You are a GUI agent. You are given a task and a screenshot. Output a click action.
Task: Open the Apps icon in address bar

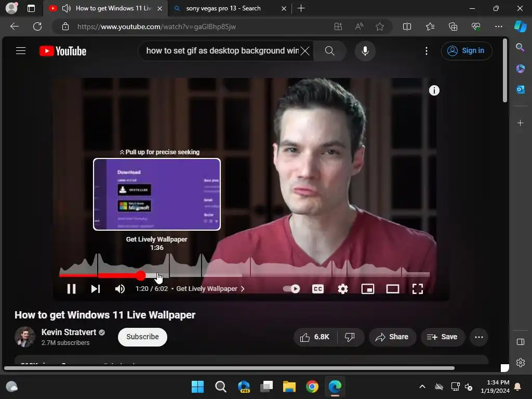pos(338,26)
